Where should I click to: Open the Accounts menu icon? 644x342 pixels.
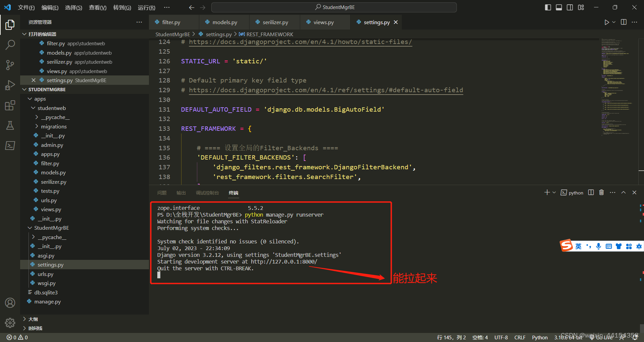pyautogui.click(x=10, y=303)
